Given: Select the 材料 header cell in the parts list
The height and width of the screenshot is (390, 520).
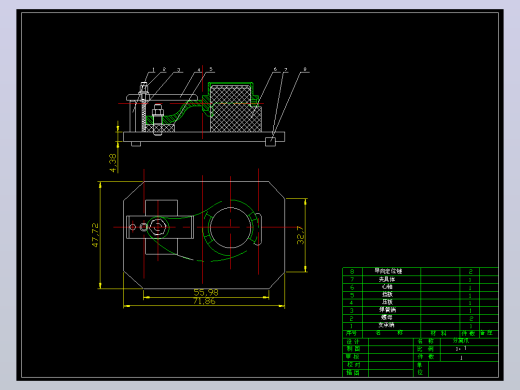Looking at the screenshot, I should click(439, 333).
